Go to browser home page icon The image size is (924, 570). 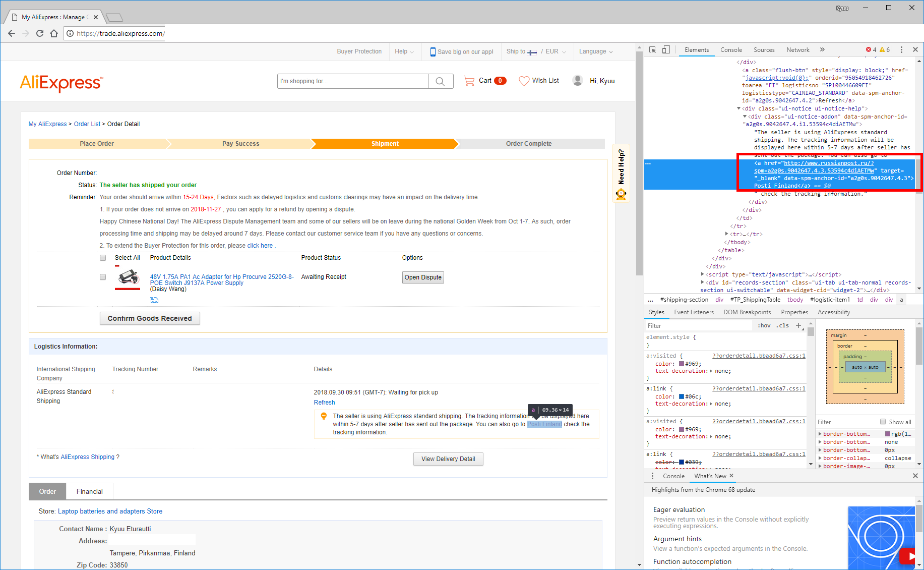tap(54, 34)
